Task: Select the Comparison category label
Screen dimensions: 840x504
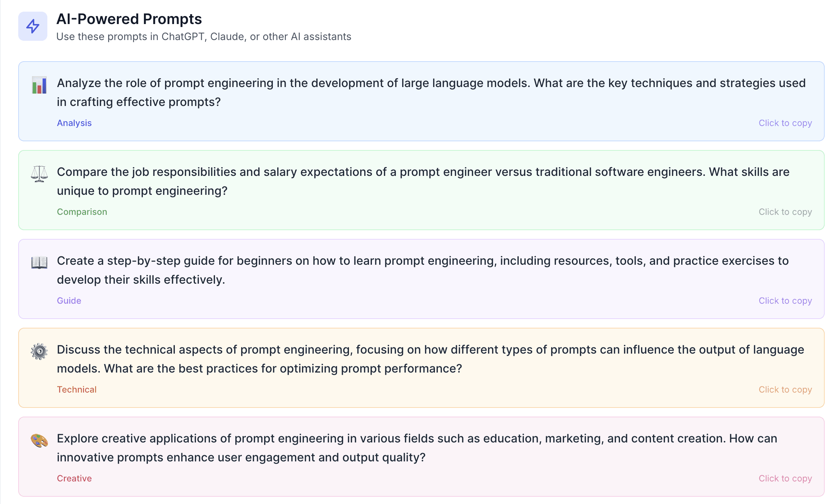Action: [x=82, y=212]
